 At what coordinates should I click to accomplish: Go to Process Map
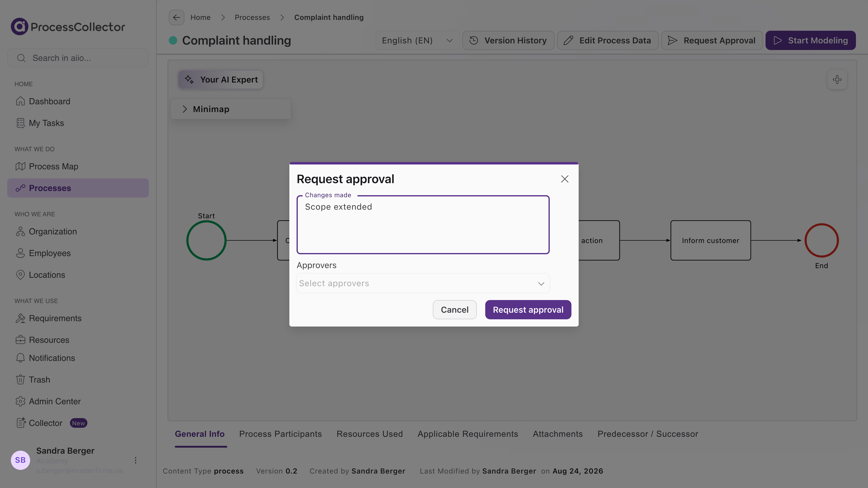(78, 166)
